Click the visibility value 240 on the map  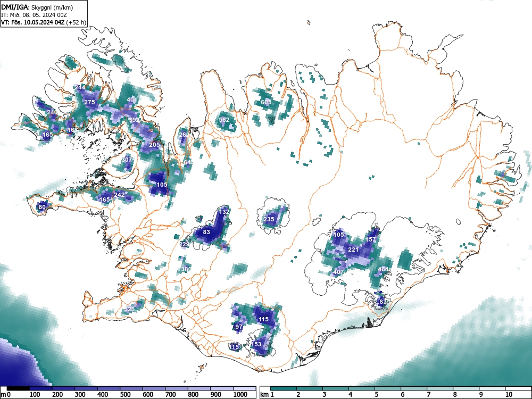click(52, 112)
